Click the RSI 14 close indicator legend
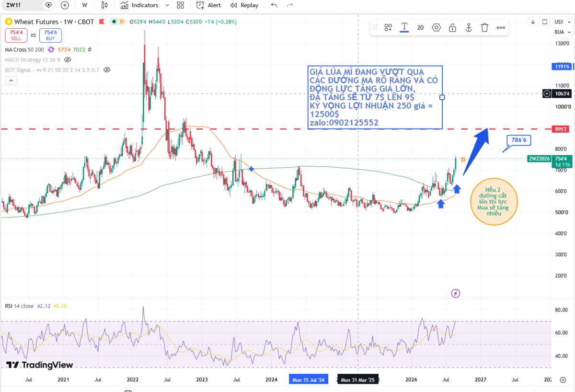 (19, 306)
